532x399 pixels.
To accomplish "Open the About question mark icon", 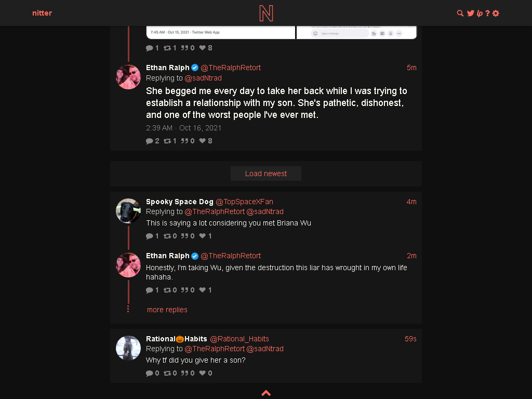I will 487,13.
